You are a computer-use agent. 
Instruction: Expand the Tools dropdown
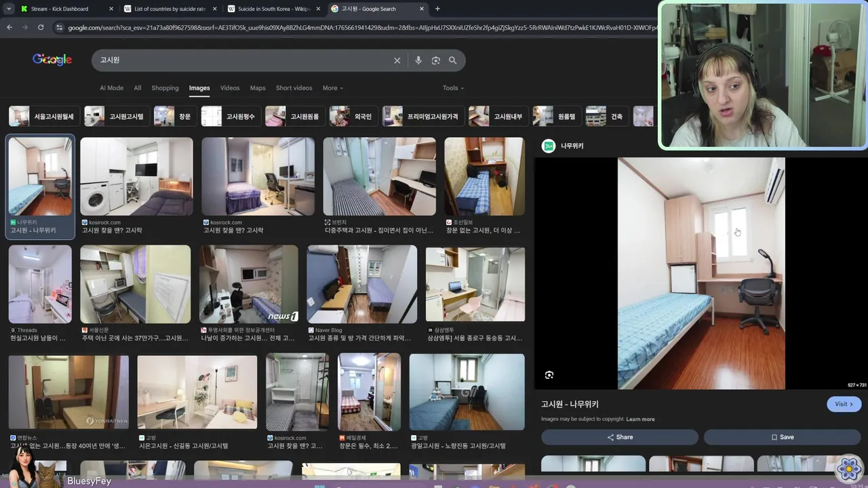[453, 88]
